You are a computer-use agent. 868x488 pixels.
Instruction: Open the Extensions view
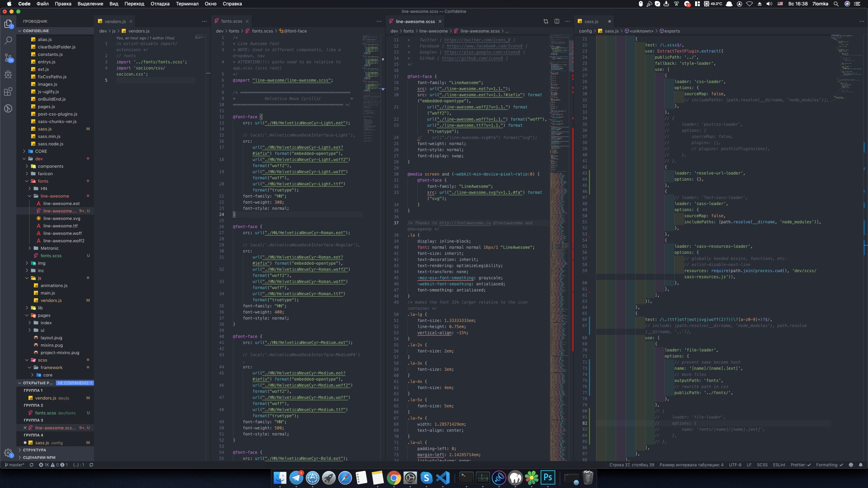8,91
